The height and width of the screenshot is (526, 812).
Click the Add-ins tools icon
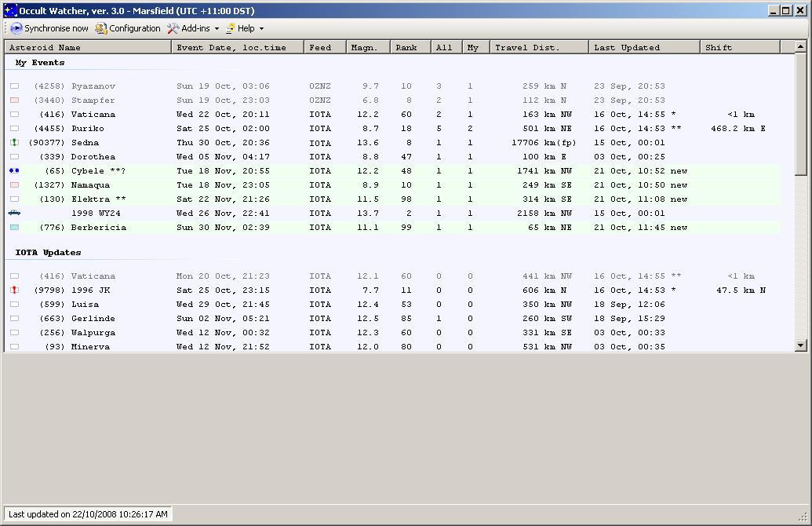point(173,28)
